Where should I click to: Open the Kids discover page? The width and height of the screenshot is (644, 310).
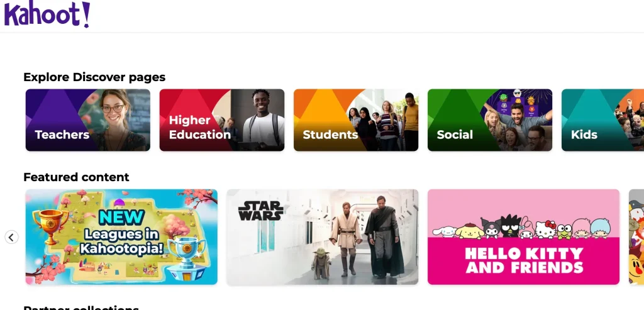pyautogui.click(x=602, y=120)
